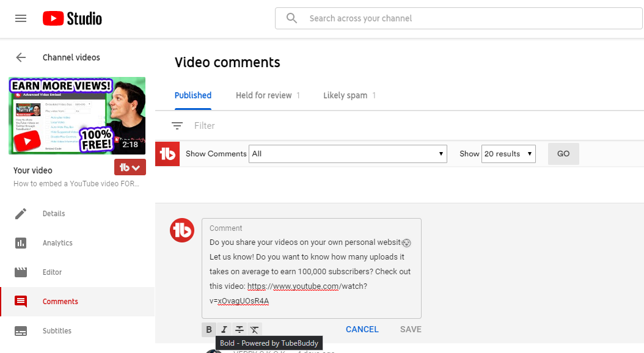Open the '20 results' dropdown
Screen dimensions: 644x353
click(508, 154)
